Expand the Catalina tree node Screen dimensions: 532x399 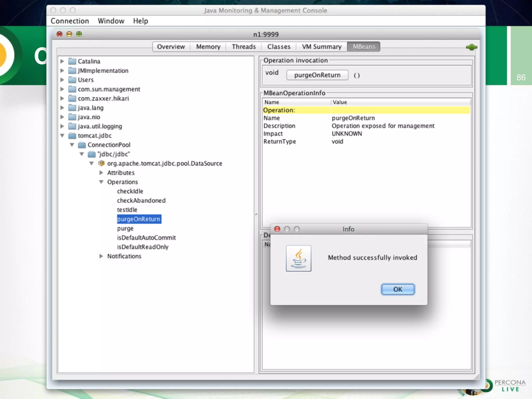coord(62,61)
